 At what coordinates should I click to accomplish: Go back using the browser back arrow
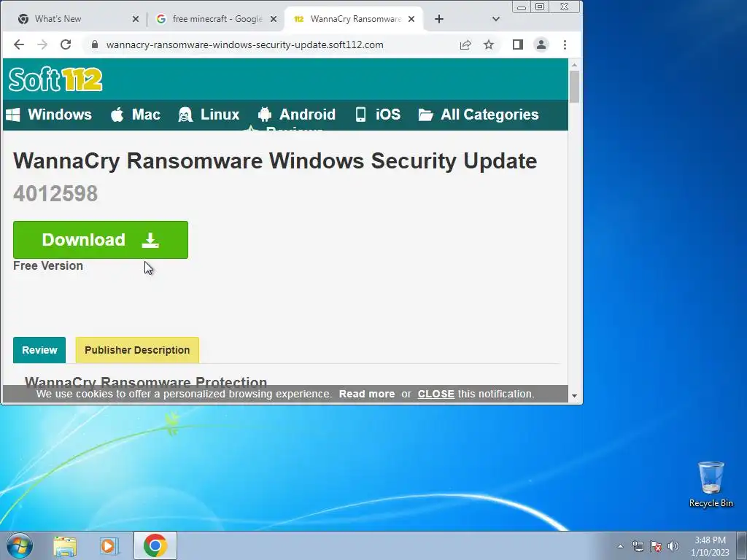click(18, 44)
